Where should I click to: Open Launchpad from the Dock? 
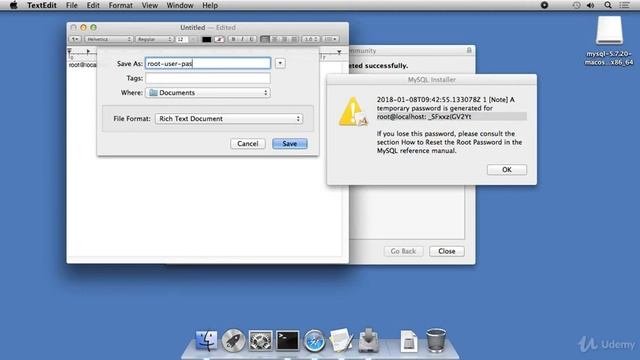(233, 340)
